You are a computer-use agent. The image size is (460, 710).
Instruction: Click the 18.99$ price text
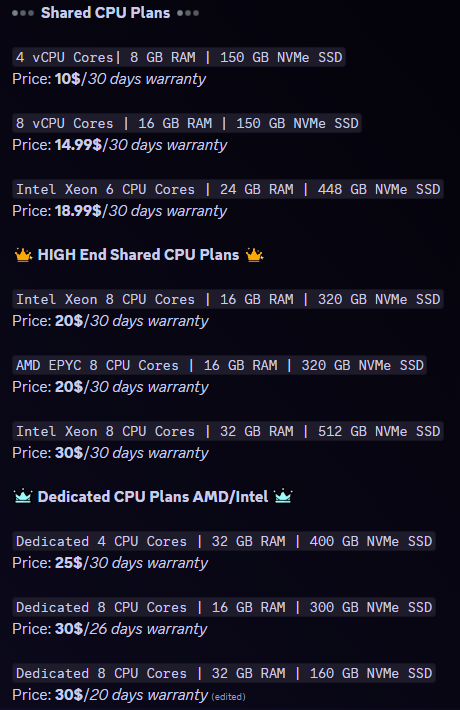pos(78,211)
